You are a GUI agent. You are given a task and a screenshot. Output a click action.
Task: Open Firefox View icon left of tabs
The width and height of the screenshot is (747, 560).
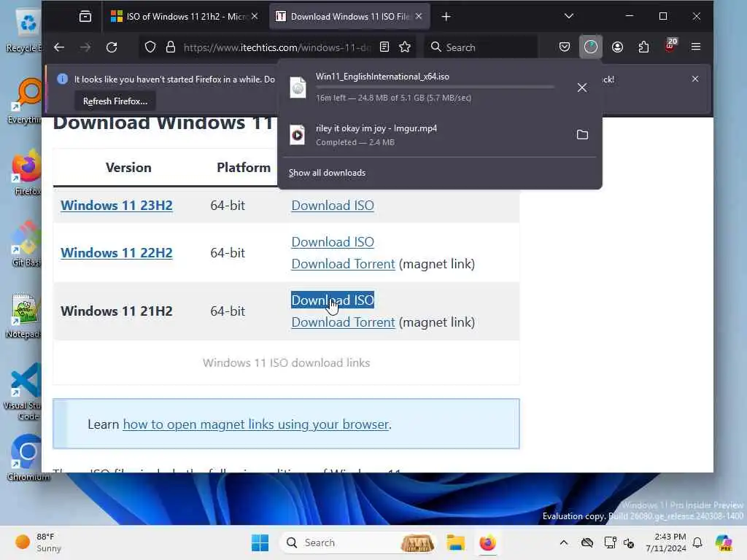[x=85, y=17]
